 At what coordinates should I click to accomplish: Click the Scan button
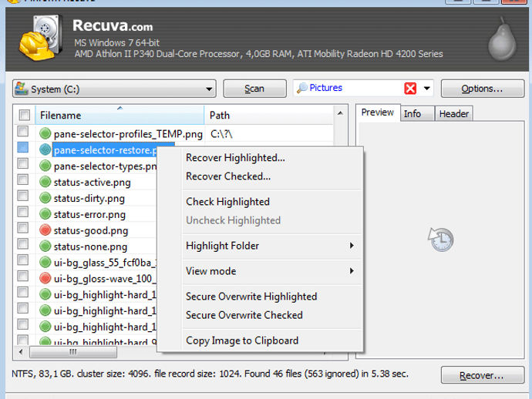click(254, 89)
